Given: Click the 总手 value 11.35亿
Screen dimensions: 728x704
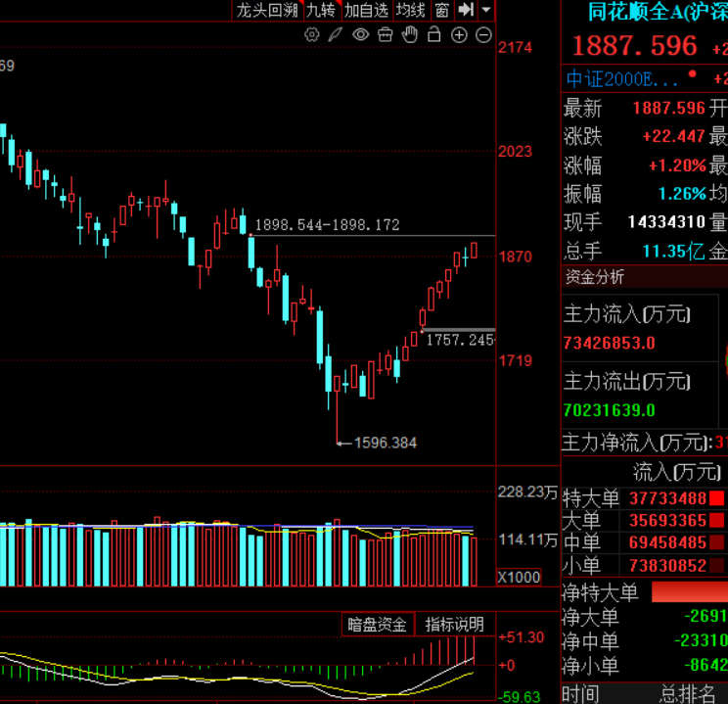Looking at the screenshot, I should pyautogui.click(x=673, y=252).
